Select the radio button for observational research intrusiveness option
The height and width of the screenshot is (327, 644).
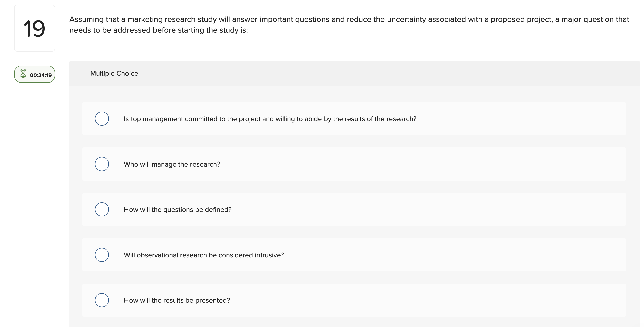pos(102,255)
